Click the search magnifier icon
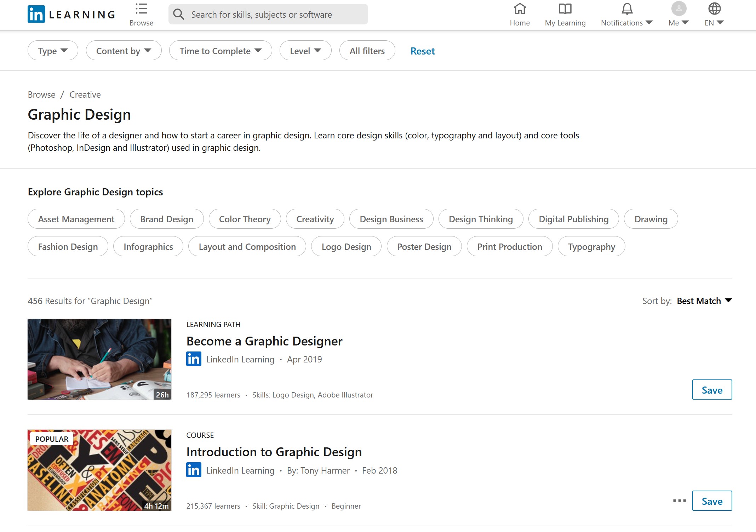Image resolution: width=756 pixels, height=532 pixels. click(x=179, y=14)
